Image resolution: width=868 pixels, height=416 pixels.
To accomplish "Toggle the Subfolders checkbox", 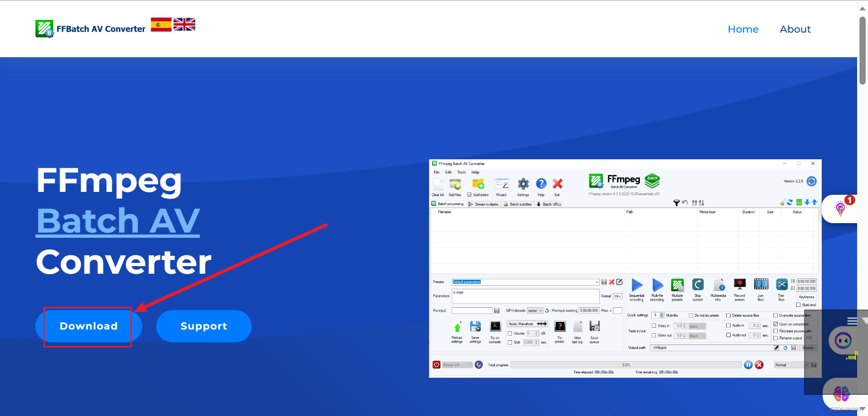I will [469, 195].
